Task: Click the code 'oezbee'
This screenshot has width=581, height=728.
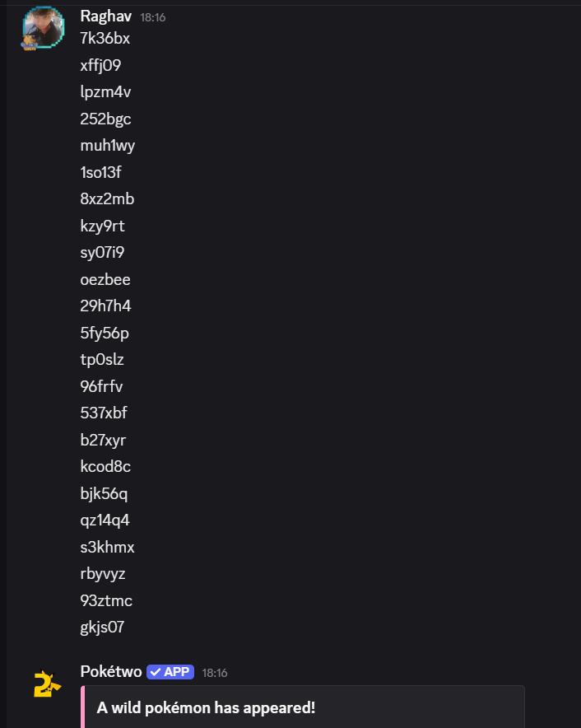Action: tap(105, 279)
